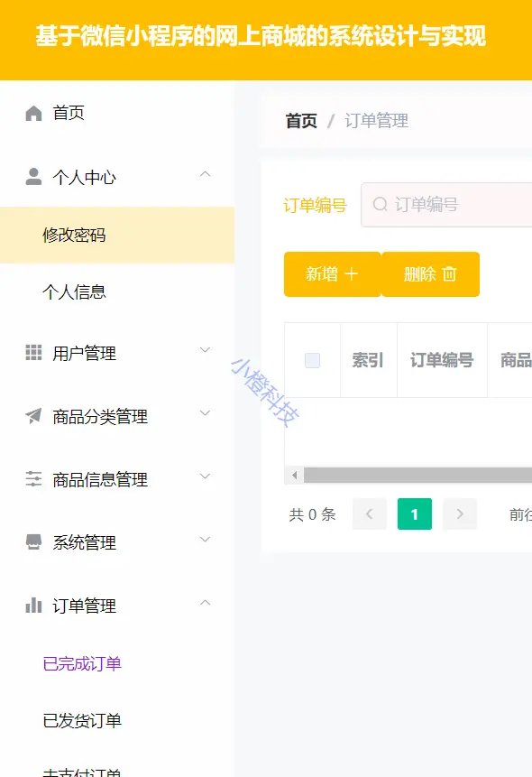Open the 已完成订单 submenu item
The image size is (532, 777).
pos(117,663)
